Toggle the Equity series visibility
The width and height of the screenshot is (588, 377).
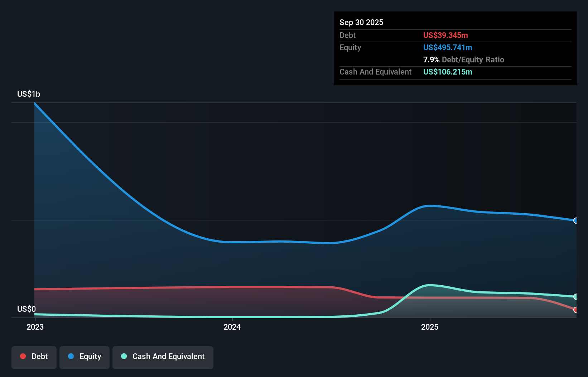84,357
